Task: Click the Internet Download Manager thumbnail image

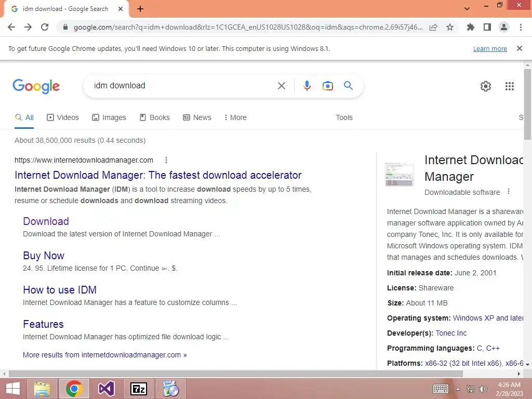Action: pyautogui.click(x=400, y=175)
